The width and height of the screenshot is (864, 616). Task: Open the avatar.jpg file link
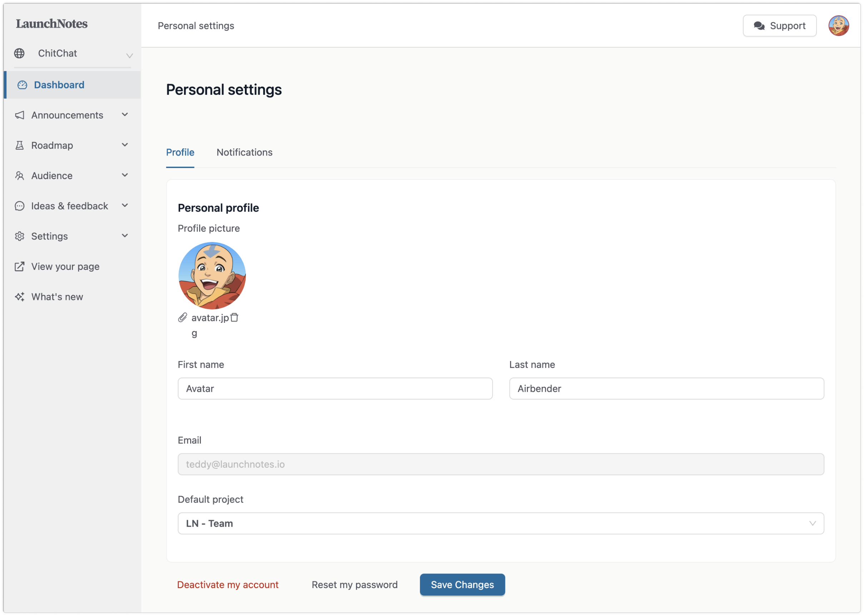[x=210, y=318]
